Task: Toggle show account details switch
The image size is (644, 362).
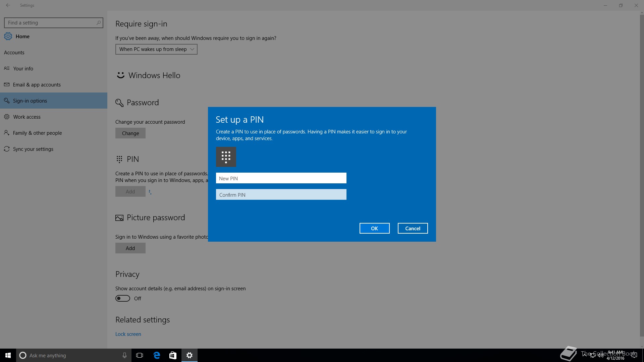Action: (x=123, y=298)
